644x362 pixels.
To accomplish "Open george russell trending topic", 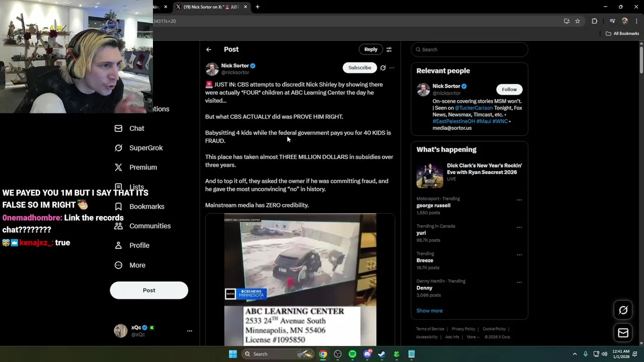I will coord(433,206).
